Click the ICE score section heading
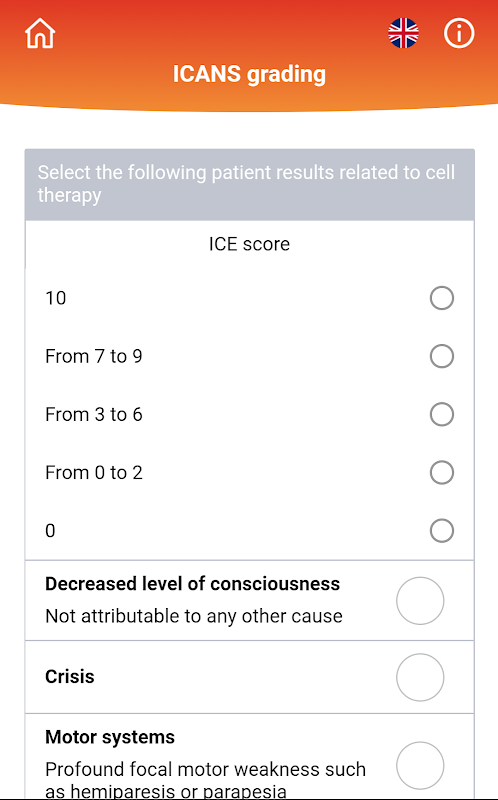The image size is (498, 800). pyautogui.click(x=249, y=244)
